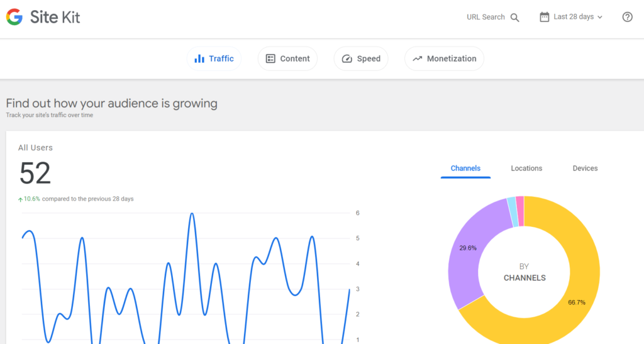Switch to the Devices tab
644x344 pixels.
click(x=585, y=169)
